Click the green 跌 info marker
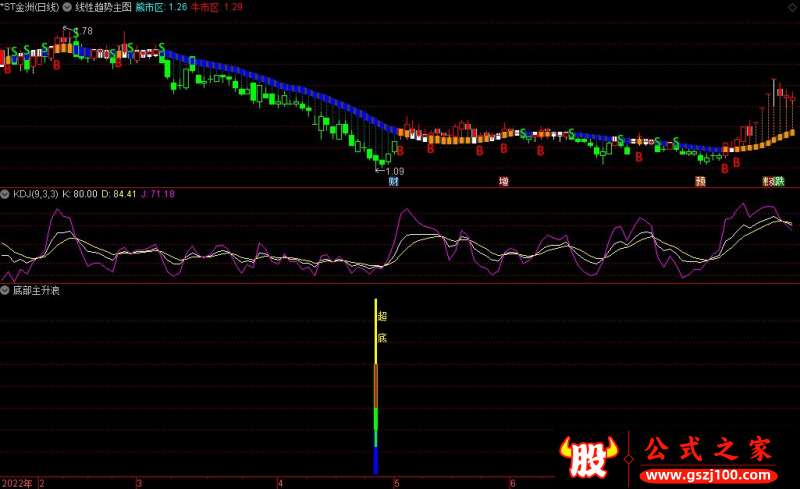The width and height of the screenshot is (800, 489). (x=779, y=181)
